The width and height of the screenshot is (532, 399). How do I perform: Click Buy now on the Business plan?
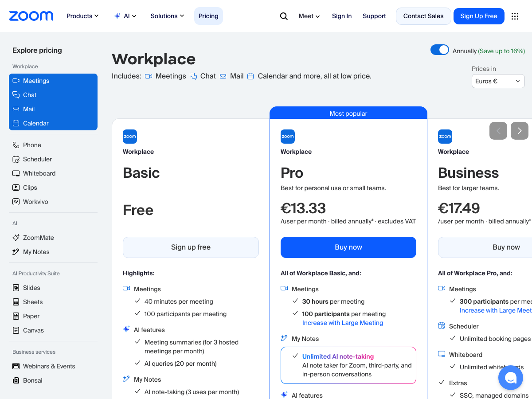point(485,247)
